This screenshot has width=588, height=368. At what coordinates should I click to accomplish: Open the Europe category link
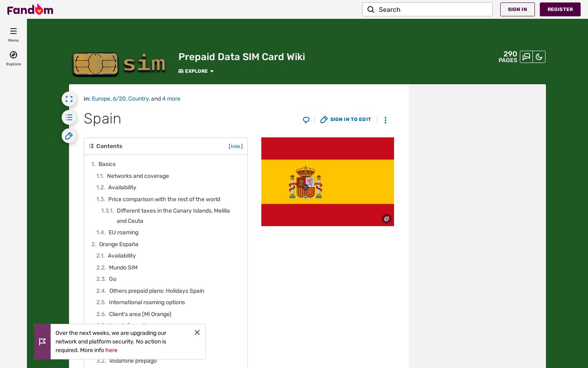tap(101, 99)
